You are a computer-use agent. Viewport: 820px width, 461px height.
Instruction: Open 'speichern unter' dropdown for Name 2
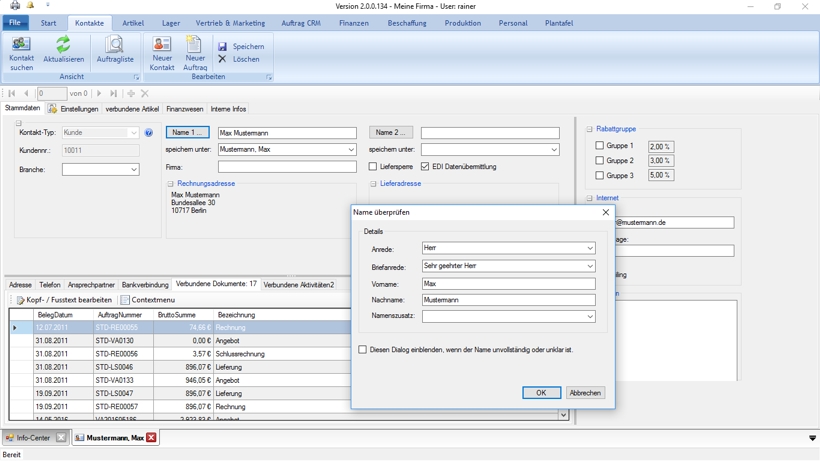point(554,149)
